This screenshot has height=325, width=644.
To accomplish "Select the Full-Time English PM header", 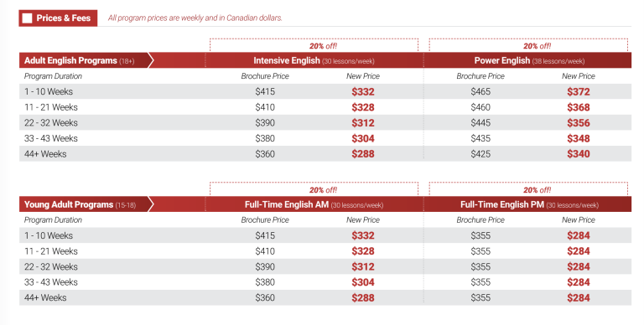I will click(529, 204).
